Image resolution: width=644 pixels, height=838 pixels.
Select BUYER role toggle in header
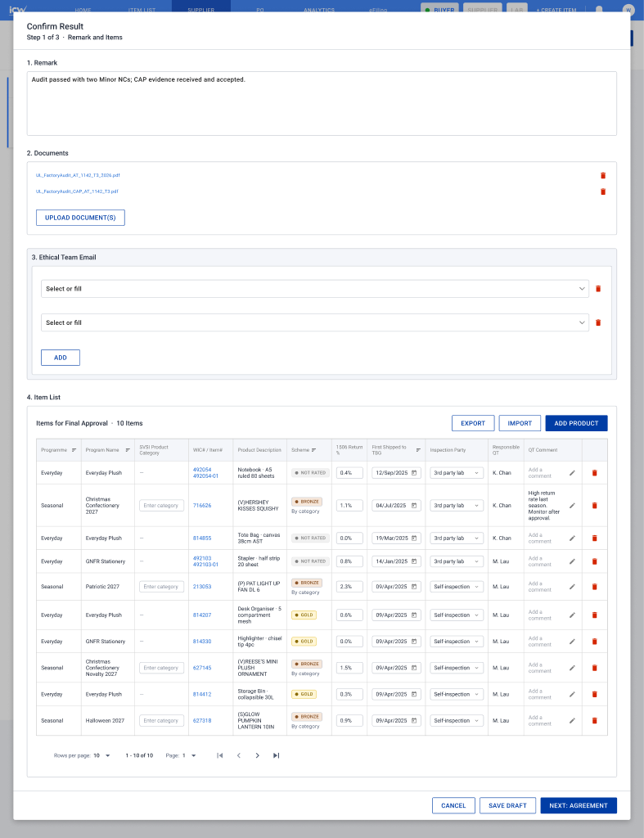440,9
